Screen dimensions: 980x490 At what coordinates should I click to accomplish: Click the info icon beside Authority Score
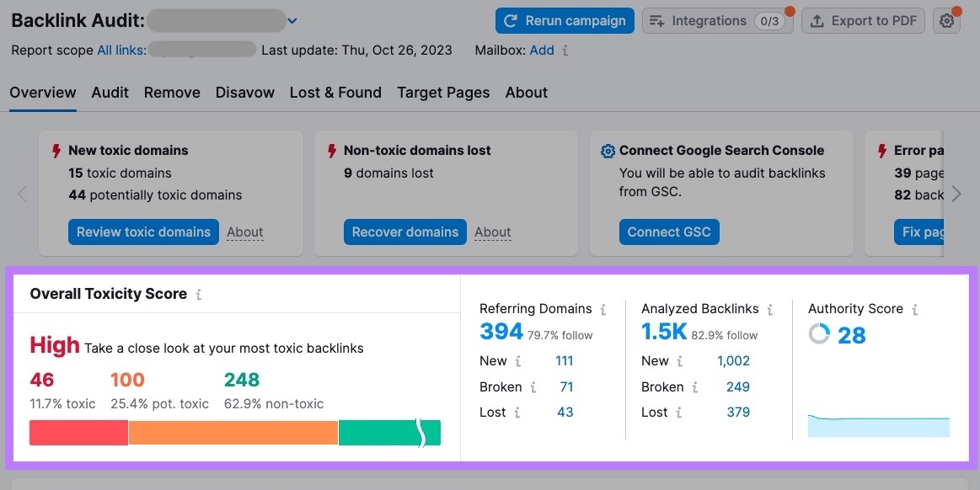click(915, 309)
